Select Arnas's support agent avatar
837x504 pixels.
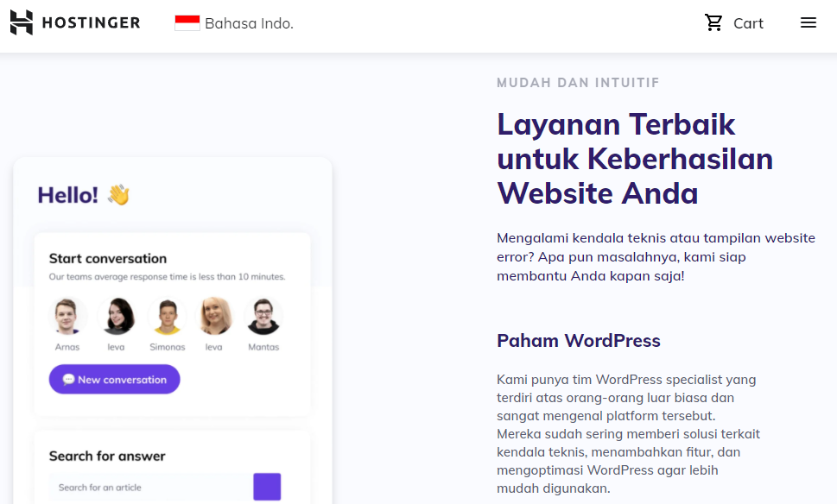point(68,315)
